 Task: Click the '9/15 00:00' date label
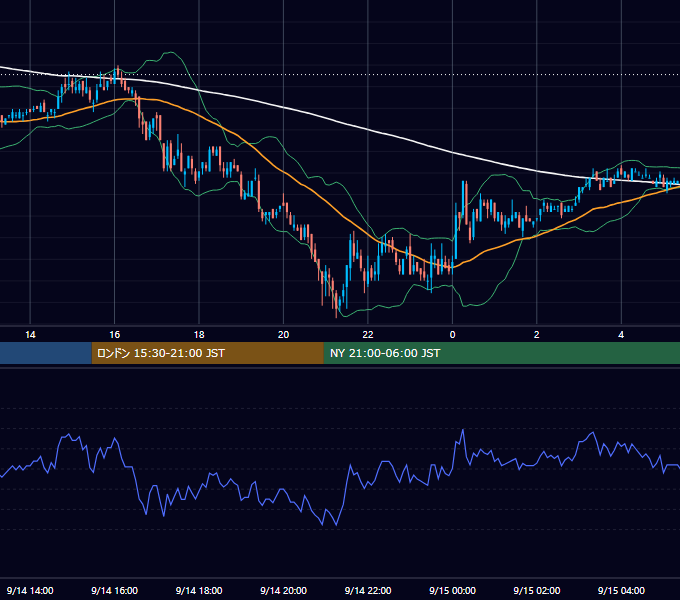[452, 590]
